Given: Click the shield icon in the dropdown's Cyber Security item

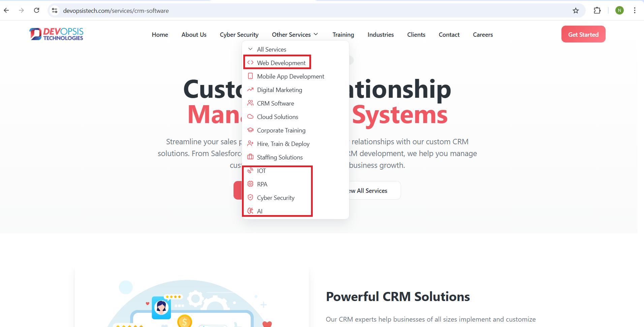Looking at the screenshot, I should [250, 198].
